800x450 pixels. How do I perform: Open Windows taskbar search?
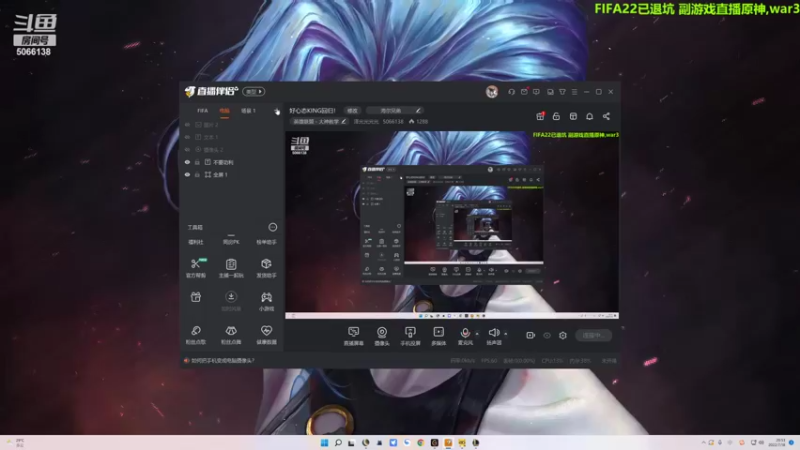[338, 443]
